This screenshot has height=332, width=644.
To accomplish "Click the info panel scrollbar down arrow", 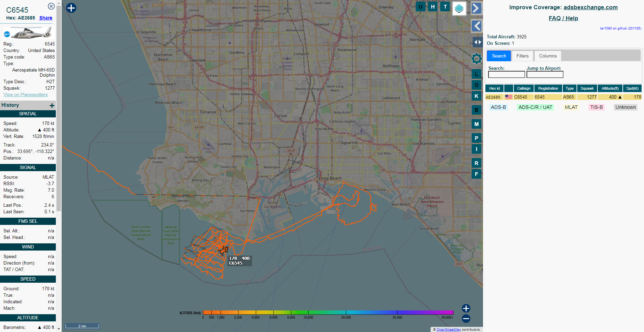I will (59, 329).
